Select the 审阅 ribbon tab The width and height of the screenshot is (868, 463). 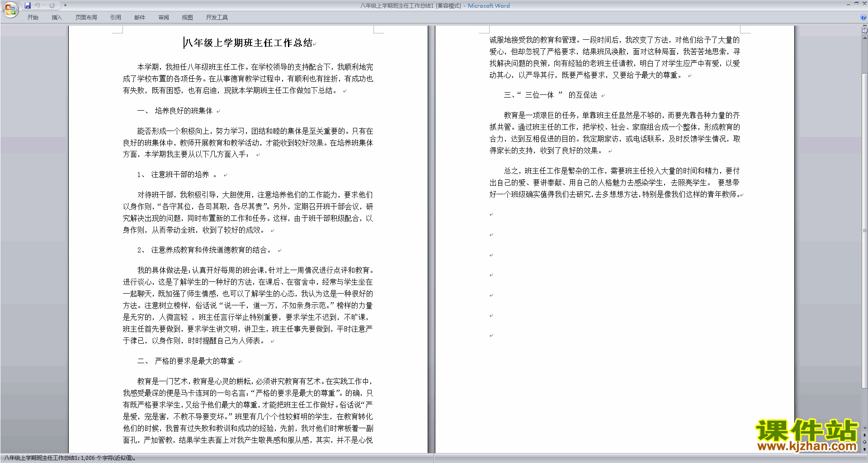point(164,18)
